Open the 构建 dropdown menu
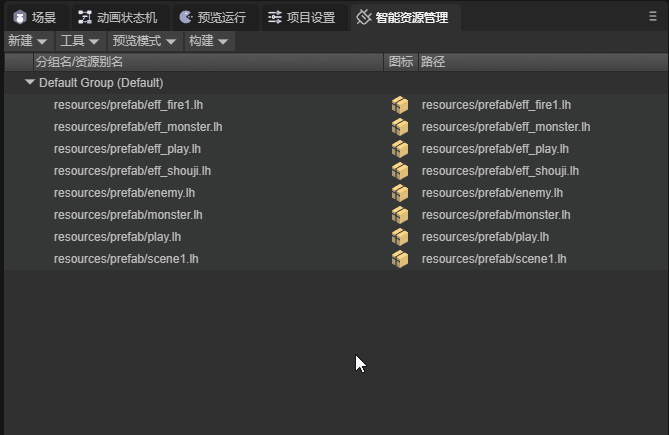Viewport: 669px width, 435px height. click(x=209, y=41)
